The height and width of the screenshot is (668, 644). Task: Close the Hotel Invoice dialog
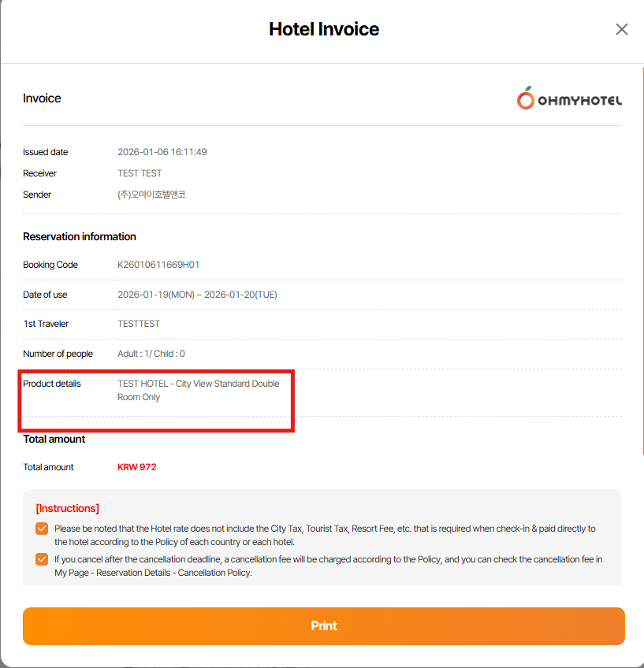[x=622, y=29]
